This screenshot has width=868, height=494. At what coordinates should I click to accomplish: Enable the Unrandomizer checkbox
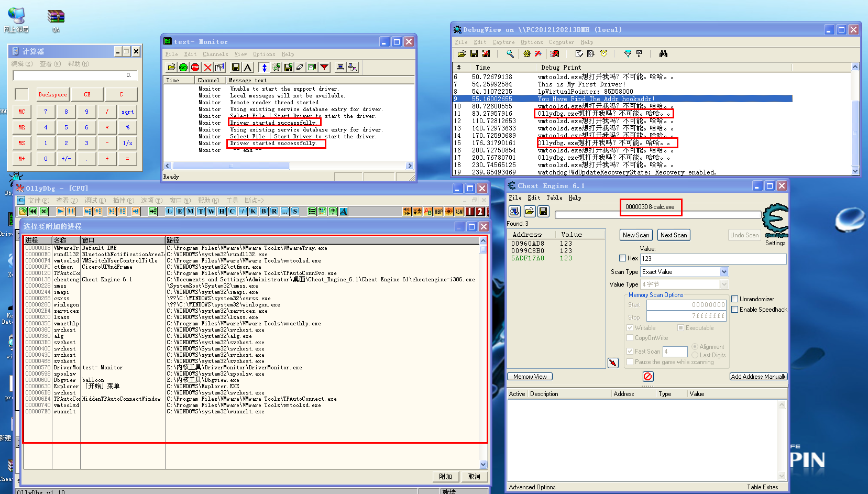pyautogui.click(x=735, y=299)
